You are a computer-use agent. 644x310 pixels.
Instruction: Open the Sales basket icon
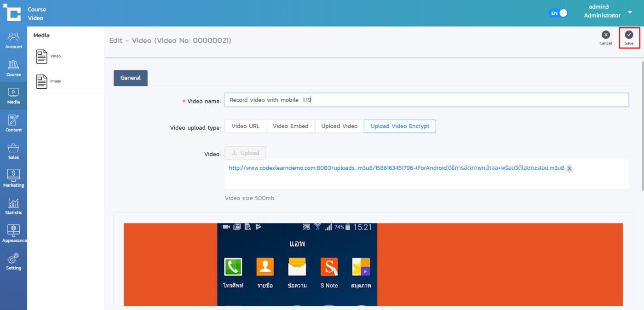(13, 151)
